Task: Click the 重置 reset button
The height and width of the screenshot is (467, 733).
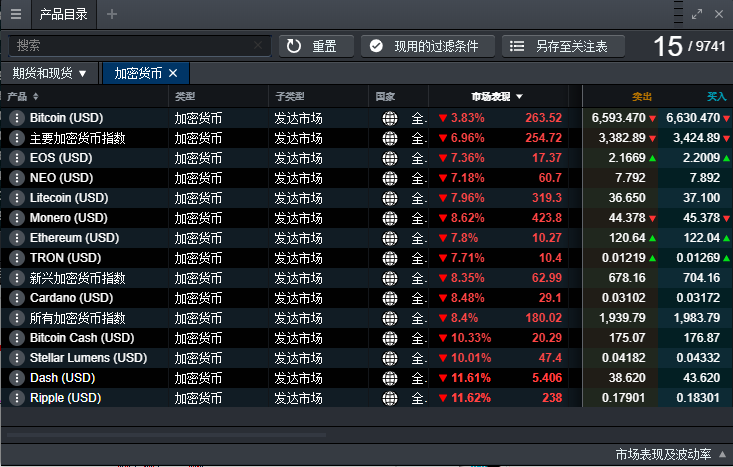Action: 316,46
